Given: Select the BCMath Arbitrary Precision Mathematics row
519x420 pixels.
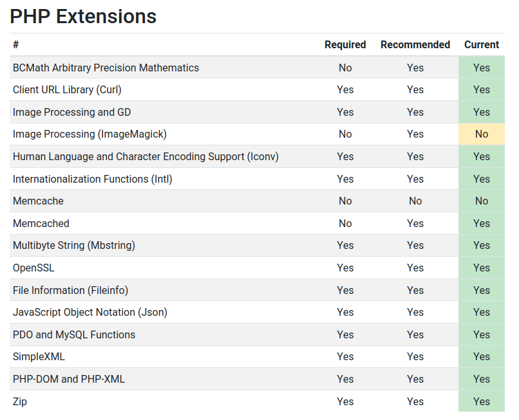Looking at the screenshot, I should click(106, 68).
